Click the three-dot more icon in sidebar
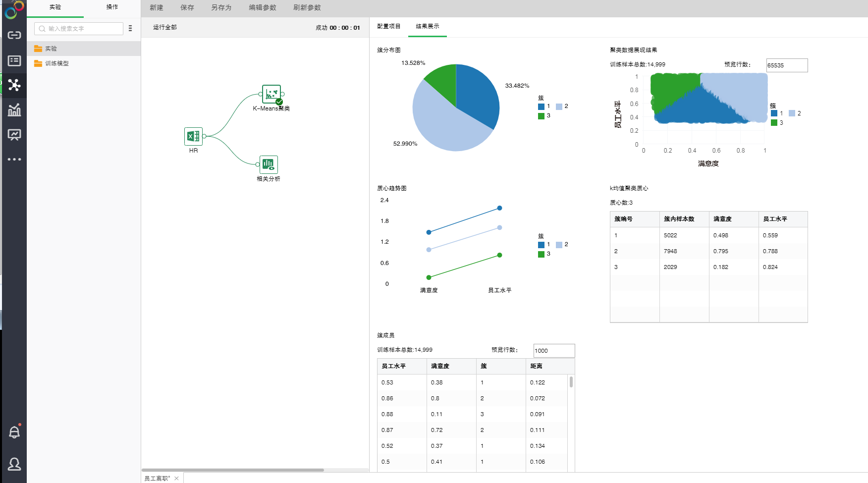868x483 pixels. point(14,160)
